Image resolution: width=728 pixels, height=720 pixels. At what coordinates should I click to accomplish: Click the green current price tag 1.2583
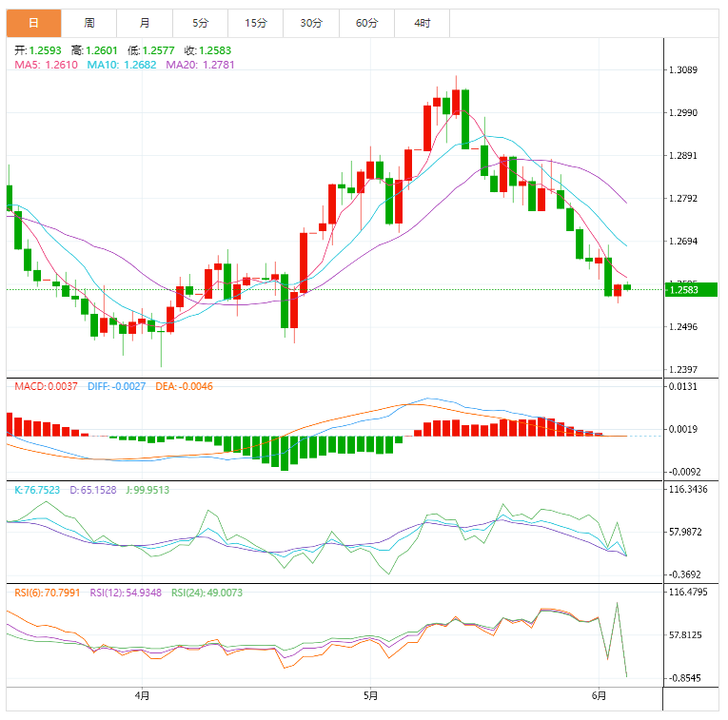click(x=691, y=290)
